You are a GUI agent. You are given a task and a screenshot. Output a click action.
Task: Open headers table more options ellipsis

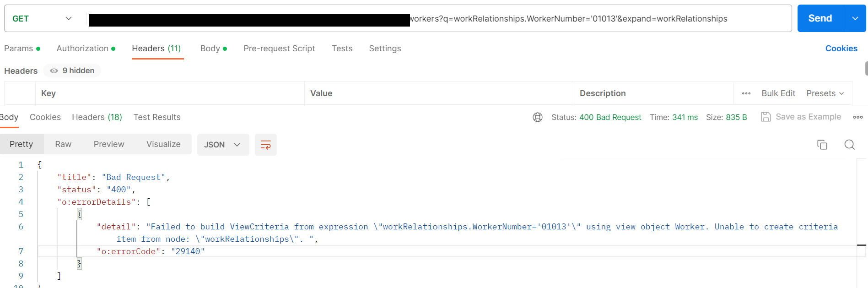pos(746,93)
